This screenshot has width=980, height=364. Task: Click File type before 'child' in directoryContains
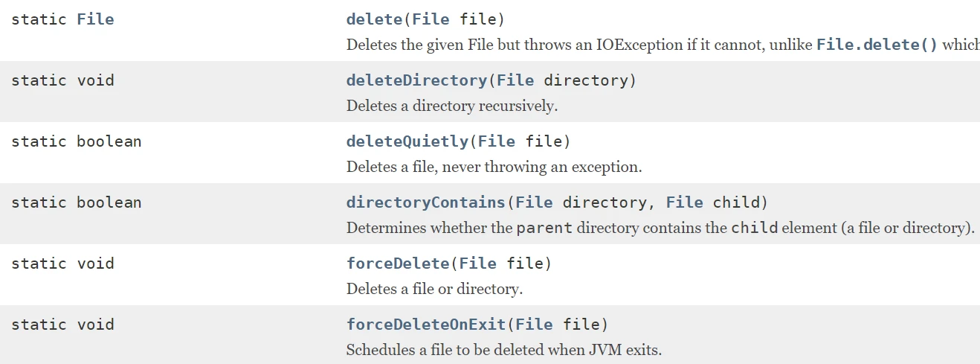point(685,202)
